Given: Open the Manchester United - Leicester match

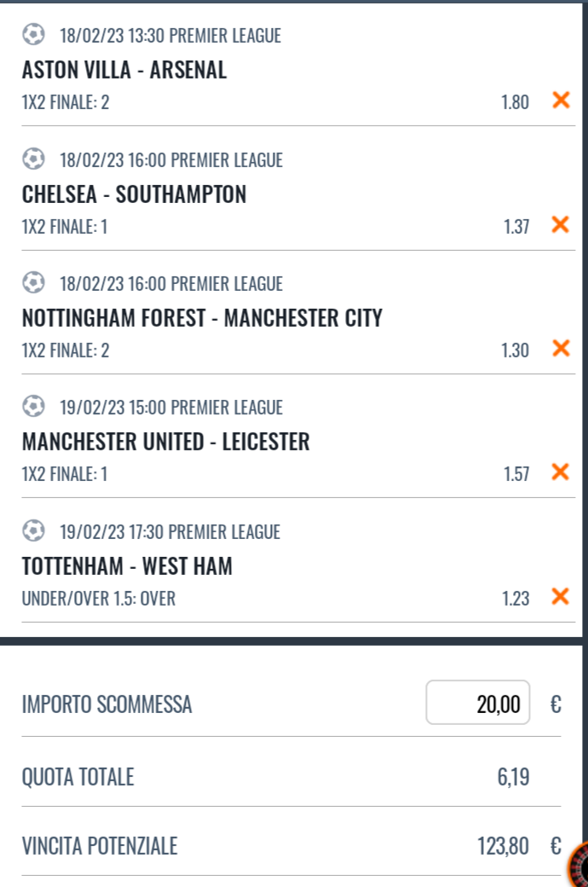Looking at the screenshot, I should click(x=165, y=443).
